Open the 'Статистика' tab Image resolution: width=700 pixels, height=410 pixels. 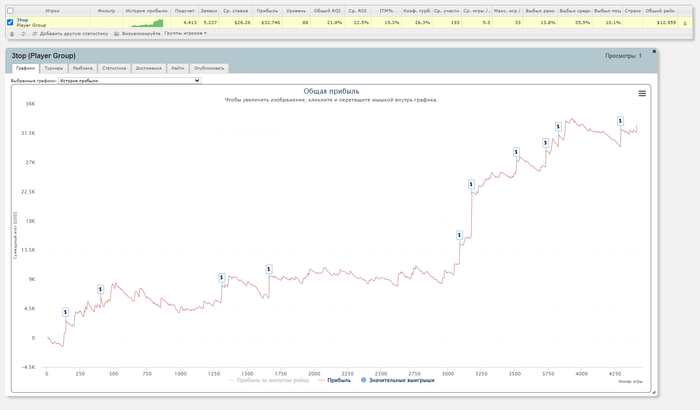pyautogui.click(x=114, y=68)
